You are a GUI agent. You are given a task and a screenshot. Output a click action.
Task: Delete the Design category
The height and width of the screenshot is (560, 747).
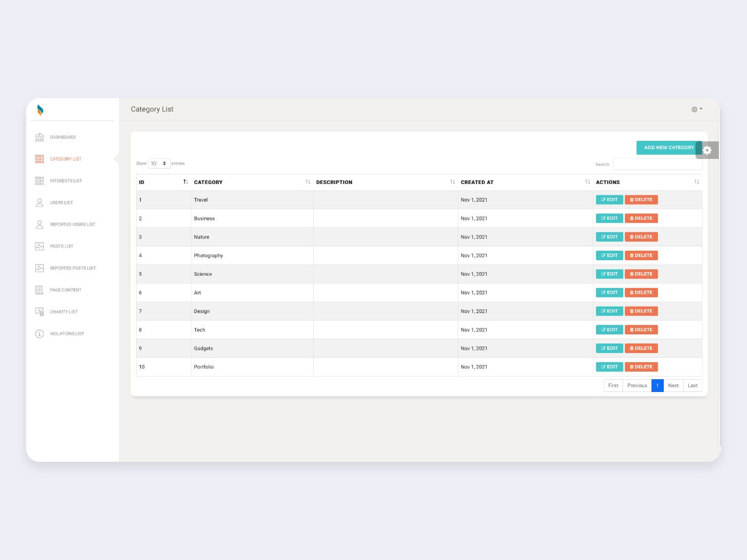pos(641,311)
